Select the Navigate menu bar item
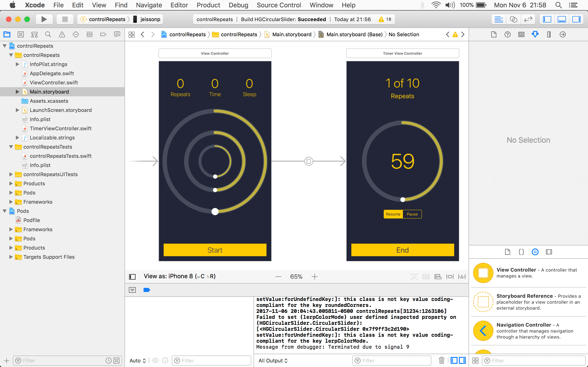Image resolution: width=588 pixels, height=367 pixels. point(150,5)
